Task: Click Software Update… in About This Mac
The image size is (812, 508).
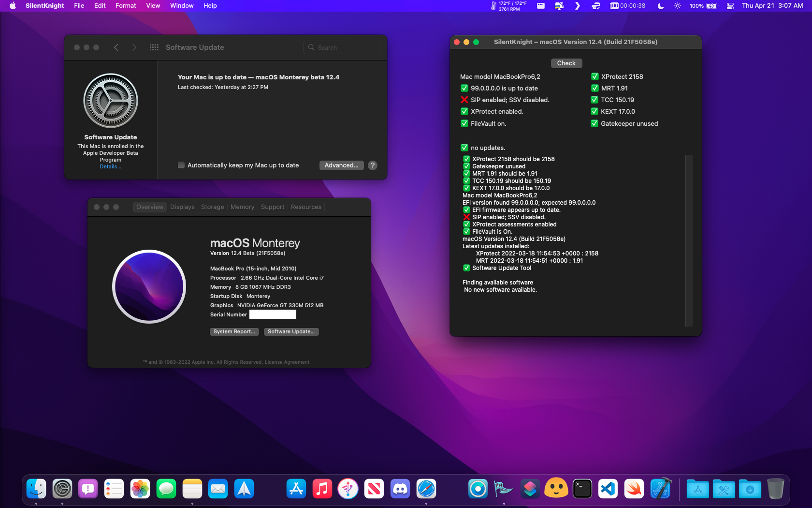Action: click(291, 331)
